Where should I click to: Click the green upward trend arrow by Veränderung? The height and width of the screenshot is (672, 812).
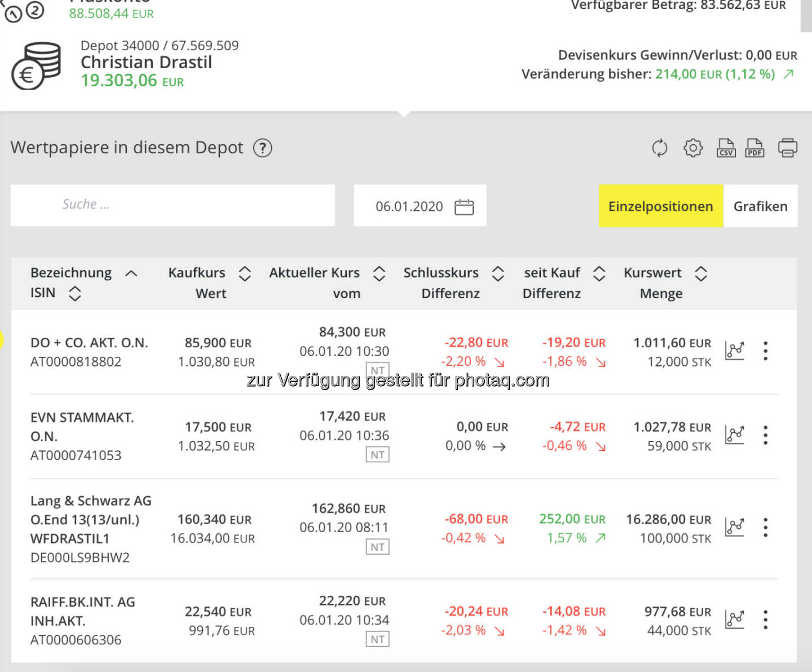pos(788,74)
